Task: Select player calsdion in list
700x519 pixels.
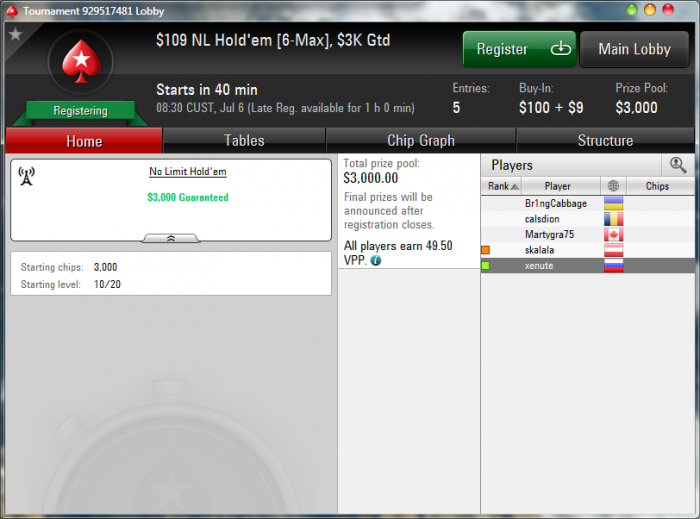Action: click(588, 219)
